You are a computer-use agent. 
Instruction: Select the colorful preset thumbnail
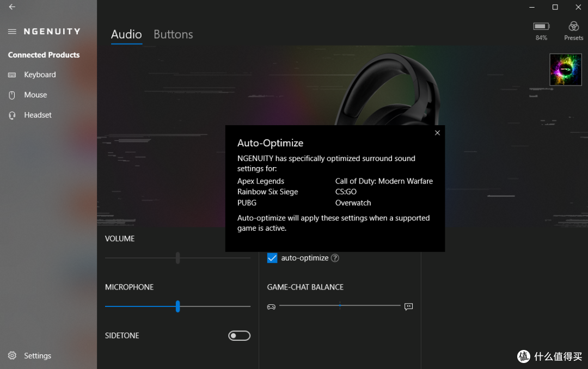(566, 69)
